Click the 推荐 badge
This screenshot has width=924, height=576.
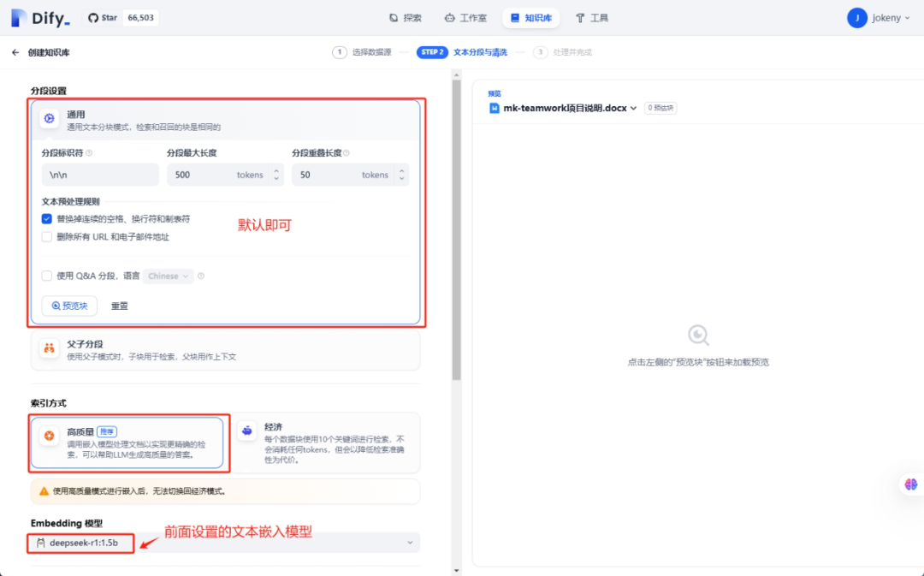(107, 431)
